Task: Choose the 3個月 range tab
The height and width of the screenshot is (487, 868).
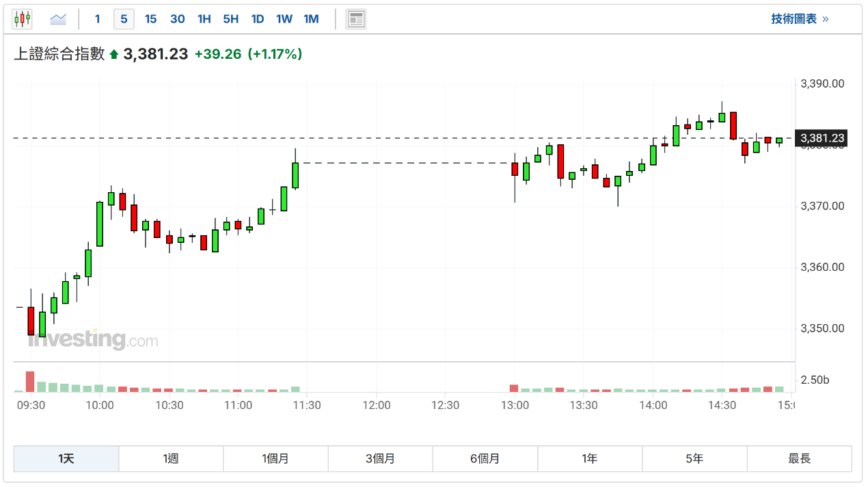Action: (380, 458)
